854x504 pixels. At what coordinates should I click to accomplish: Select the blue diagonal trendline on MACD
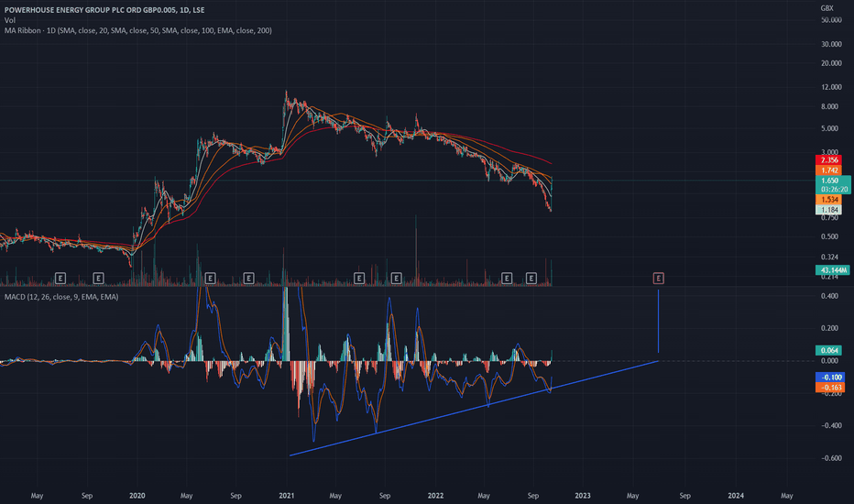[x=474, y=408]
